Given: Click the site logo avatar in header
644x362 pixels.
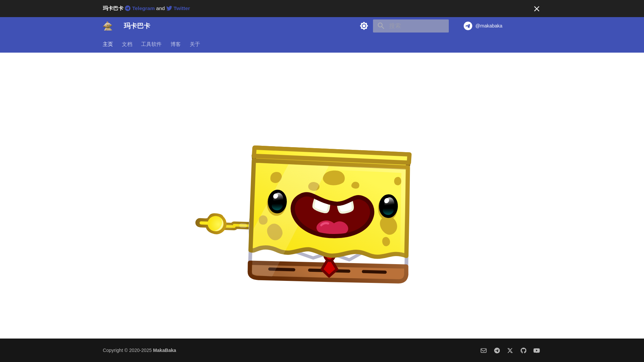Looking at the screenshot, I should coord(108,26).
